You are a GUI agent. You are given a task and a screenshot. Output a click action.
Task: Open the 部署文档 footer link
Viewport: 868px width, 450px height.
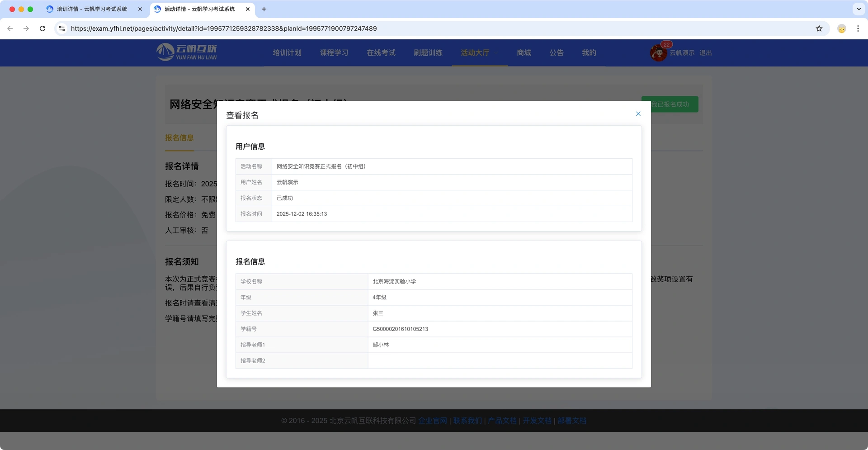click(572, 421)
